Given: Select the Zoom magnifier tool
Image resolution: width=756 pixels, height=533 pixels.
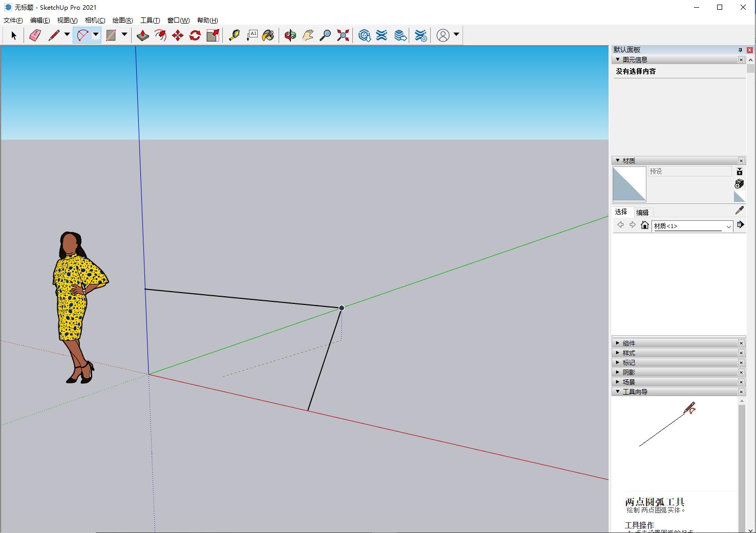Looking at the screenshot, I should 325,35.
